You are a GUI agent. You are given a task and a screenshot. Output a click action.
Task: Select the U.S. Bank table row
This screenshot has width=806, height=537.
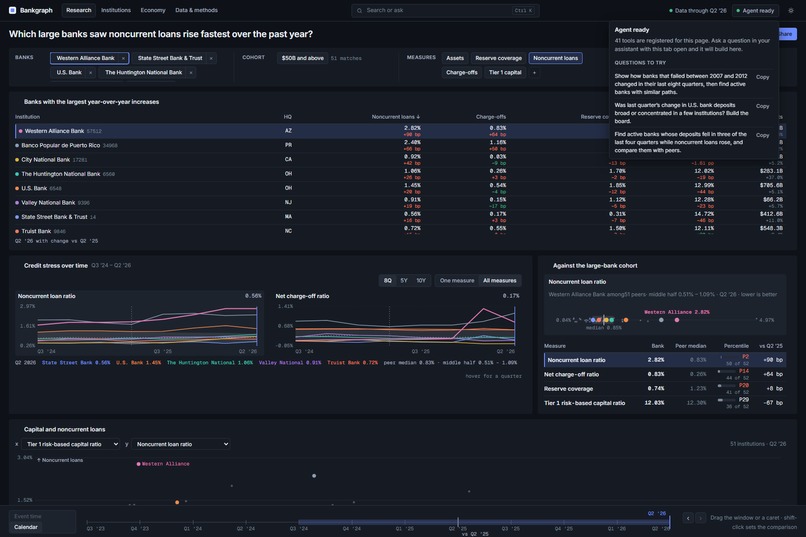tap(398, 188)
